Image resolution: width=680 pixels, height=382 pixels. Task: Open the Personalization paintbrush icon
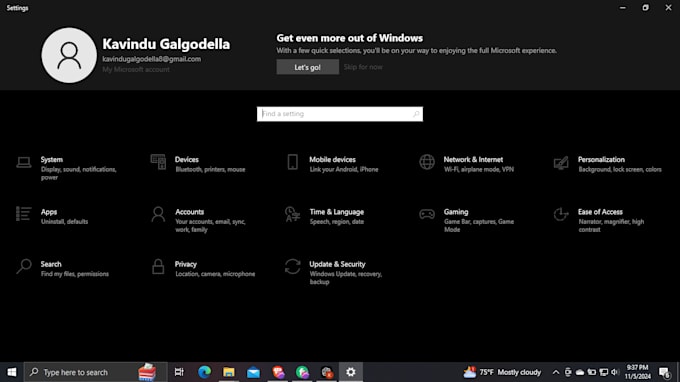click(561, 163)
